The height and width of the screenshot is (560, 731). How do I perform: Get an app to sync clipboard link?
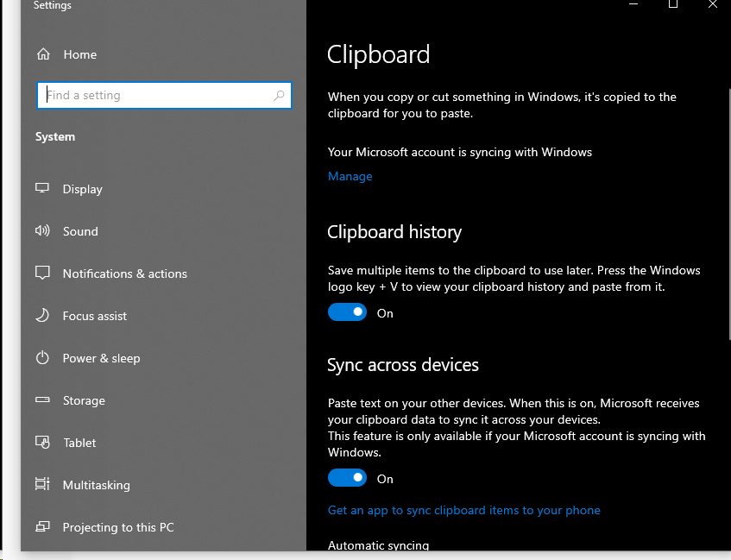[x=463, y=510]
